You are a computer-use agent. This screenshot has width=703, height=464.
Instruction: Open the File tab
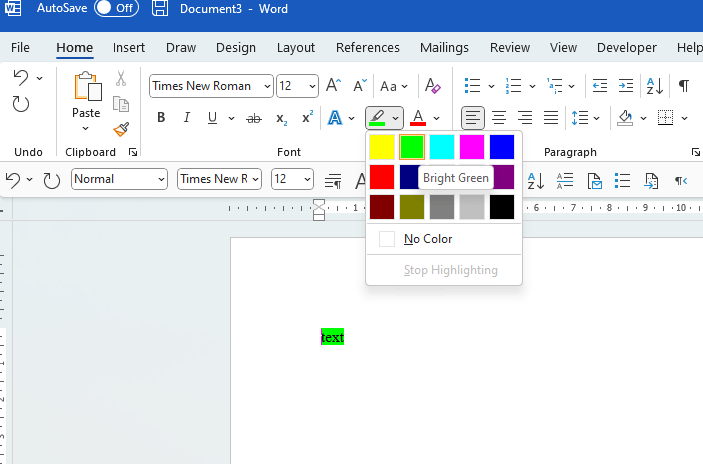[20, 48]
